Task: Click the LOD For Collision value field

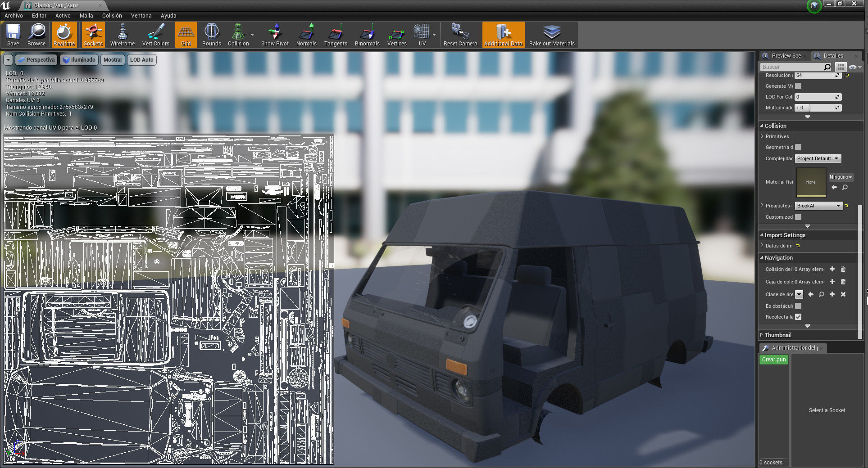Action: pyautogui.click(x=818, y=97)
